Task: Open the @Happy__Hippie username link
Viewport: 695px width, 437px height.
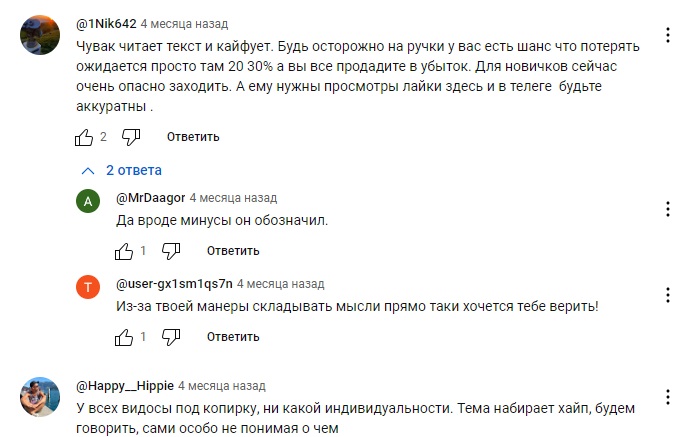Action: 125,384
